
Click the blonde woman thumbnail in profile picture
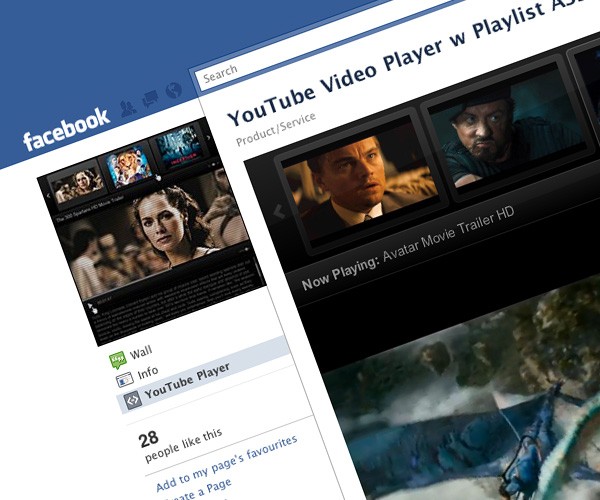click(78, 185)
